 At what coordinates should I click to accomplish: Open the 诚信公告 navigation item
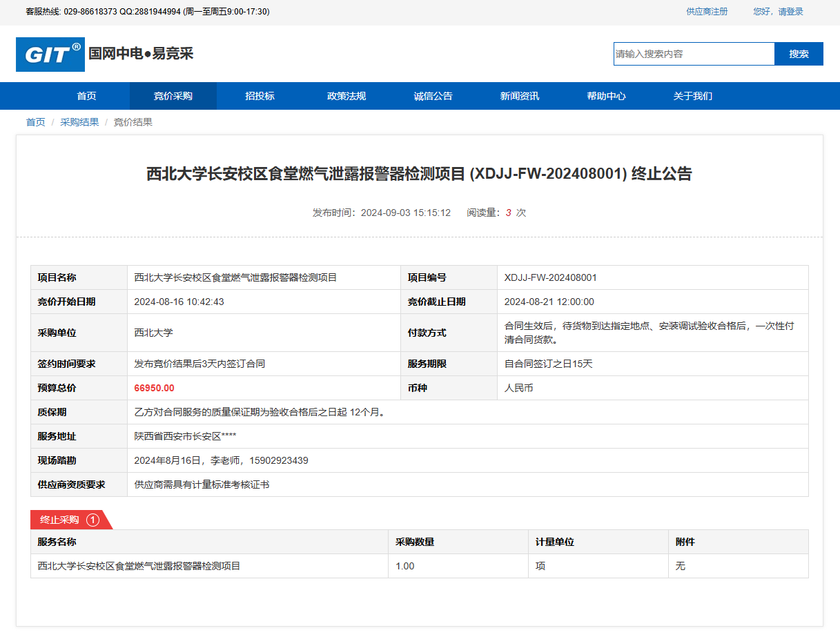point(433,96)
